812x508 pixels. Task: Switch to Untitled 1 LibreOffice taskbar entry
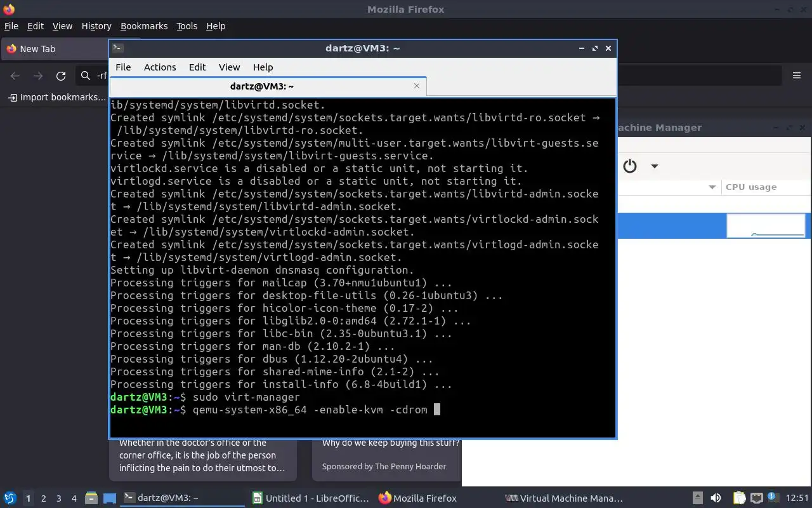(x=311, y=498)
